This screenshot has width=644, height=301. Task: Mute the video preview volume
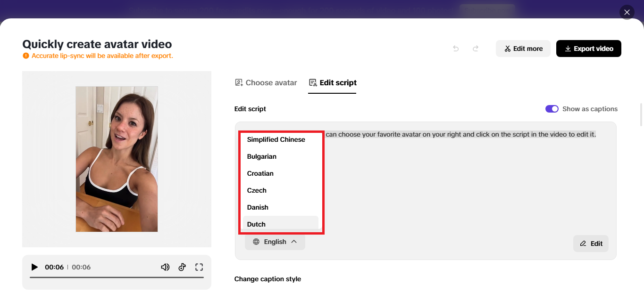tap(165, 267)
